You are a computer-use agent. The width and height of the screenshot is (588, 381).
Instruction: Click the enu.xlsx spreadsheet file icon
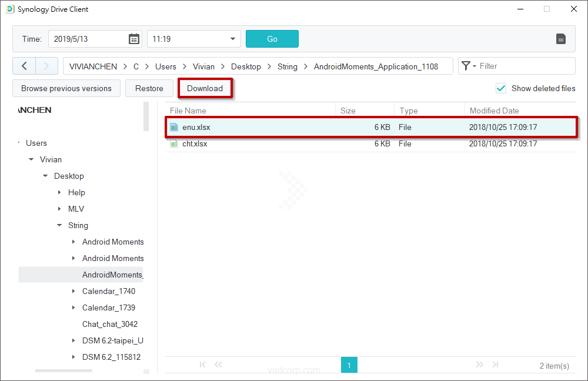tap(173, 127)
